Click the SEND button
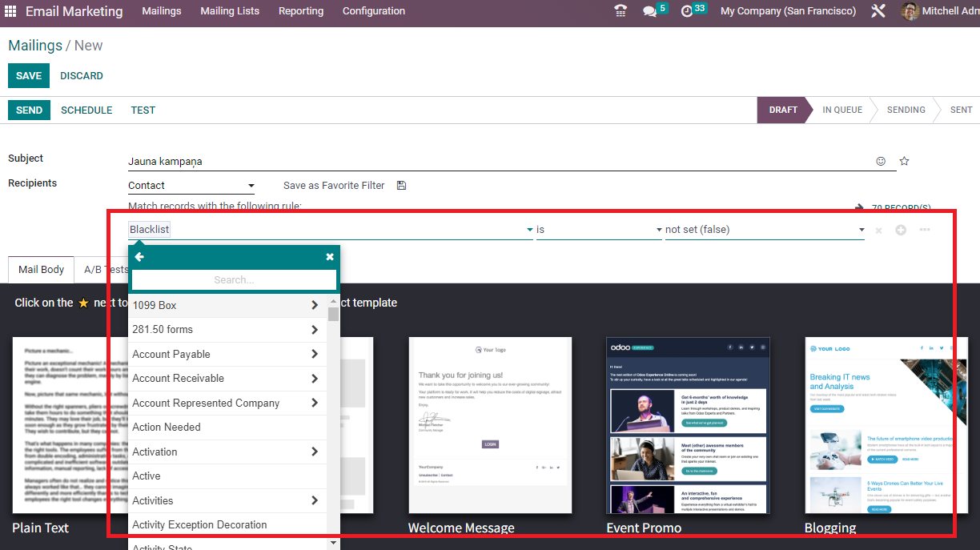Image resolution: width=980 pixels, height=550 pixels. pos(29,110)
